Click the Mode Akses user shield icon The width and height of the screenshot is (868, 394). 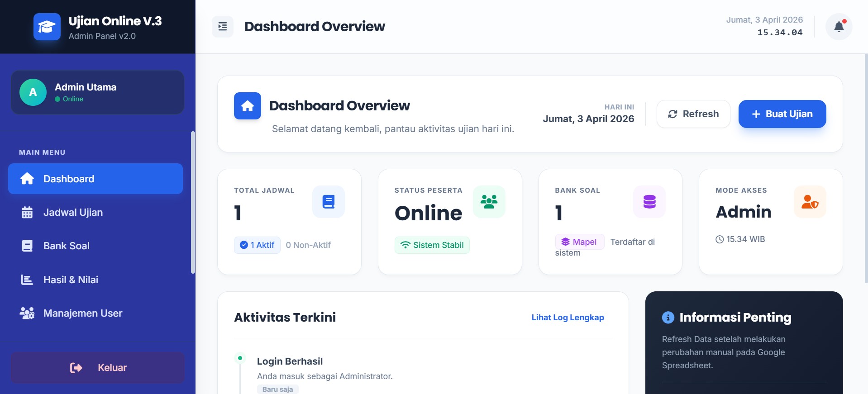[x=810, y=202]
